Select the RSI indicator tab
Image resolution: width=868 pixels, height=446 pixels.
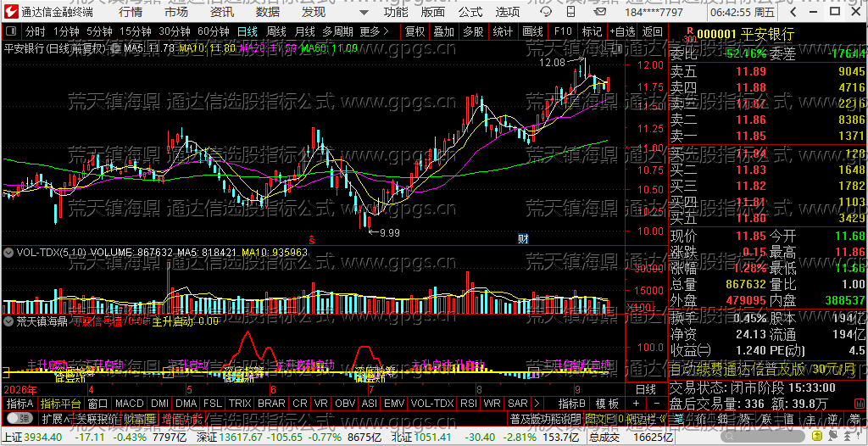(x=468, y=404)
